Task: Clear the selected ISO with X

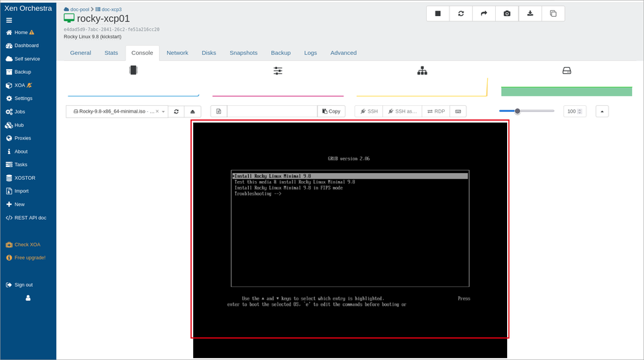Action: pos(157,111)
